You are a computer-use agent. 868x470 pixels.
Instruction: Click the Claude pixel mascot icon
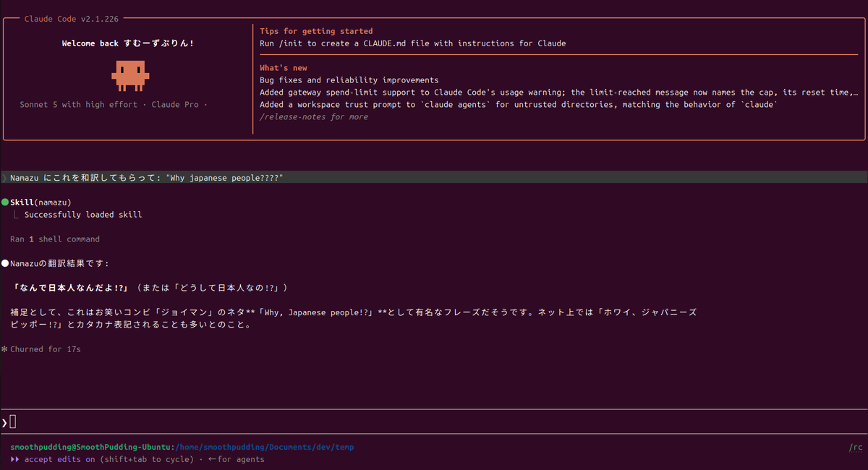pos(130,76)
